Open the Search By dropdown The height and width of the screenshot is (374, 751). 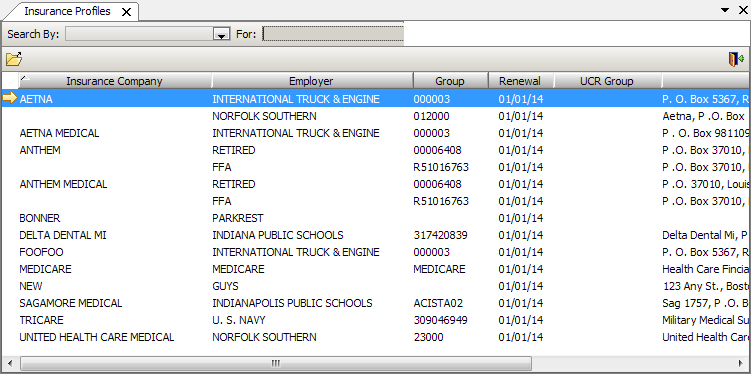pos(221,34)
